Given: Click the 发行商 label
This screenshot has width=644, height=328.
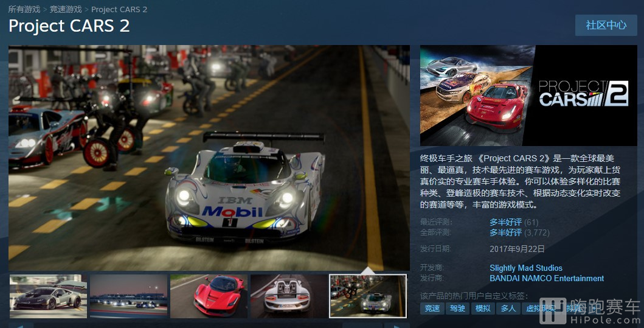Looking at the screenshot, I should coord(432,278).
